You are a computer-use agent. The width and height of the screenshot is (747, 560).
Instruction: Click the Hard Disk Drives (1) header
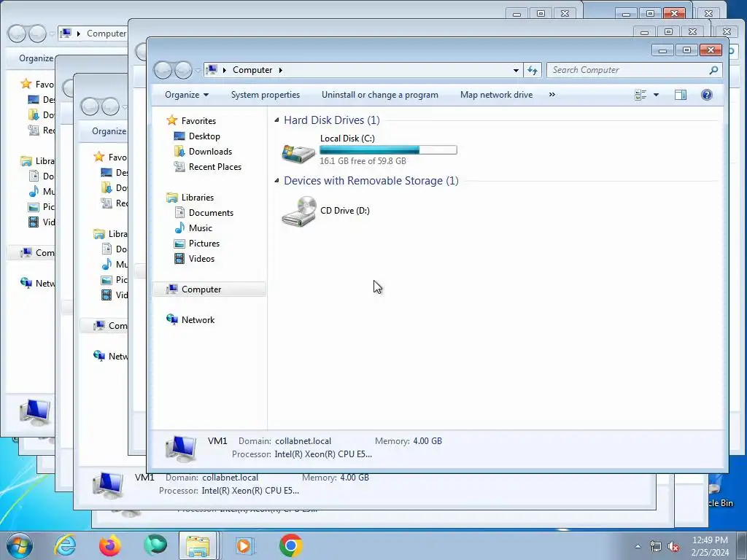[332, 120]
